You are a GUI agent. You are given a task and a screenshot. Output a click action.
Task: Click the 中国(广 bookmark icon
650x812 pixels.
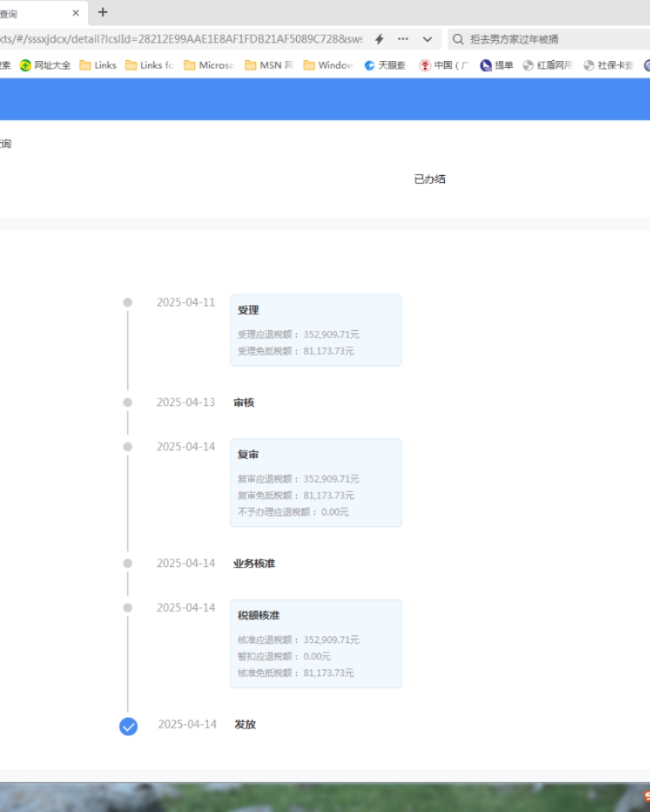tap(424, 65)
